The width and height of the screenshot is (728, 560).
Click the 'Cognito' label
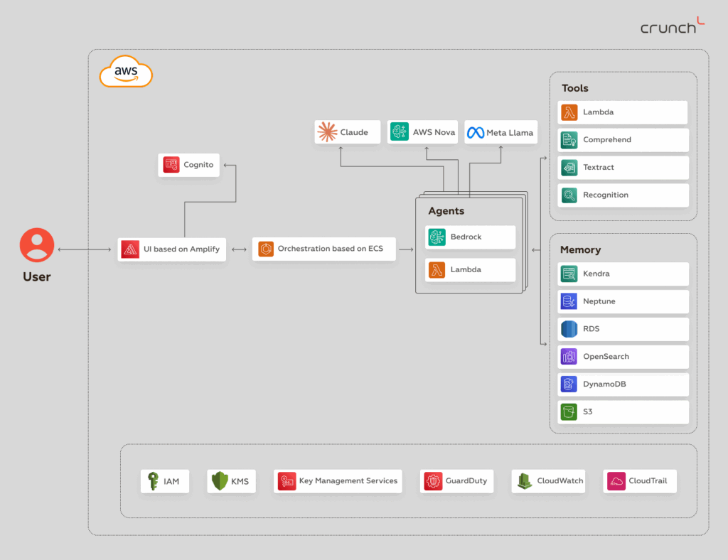[198, 165]
